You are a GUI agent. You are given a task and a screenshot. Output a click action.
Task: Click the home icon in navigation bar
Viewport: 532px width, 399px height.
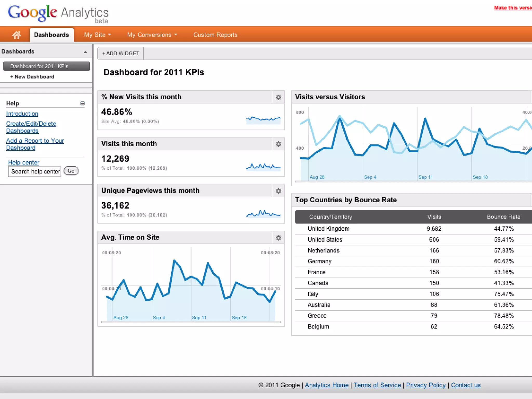[x=16, y=35]
